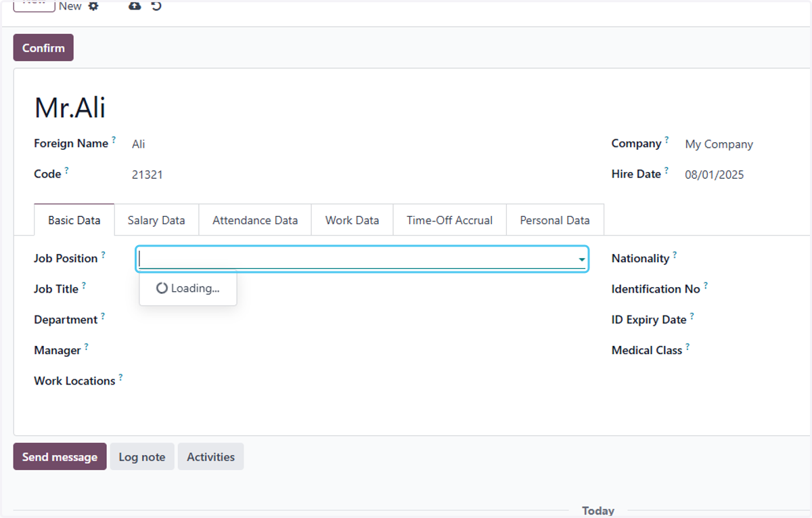Click the Hire Date help question mark

tap(666, 171)
